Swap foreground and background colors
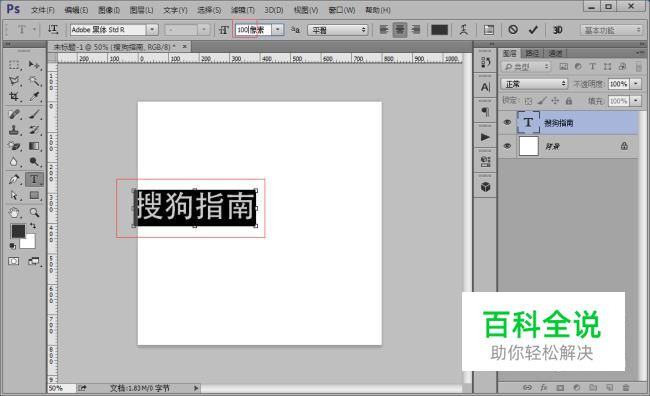The width and height of the screenshot is (650, 396). click(33, 226)
